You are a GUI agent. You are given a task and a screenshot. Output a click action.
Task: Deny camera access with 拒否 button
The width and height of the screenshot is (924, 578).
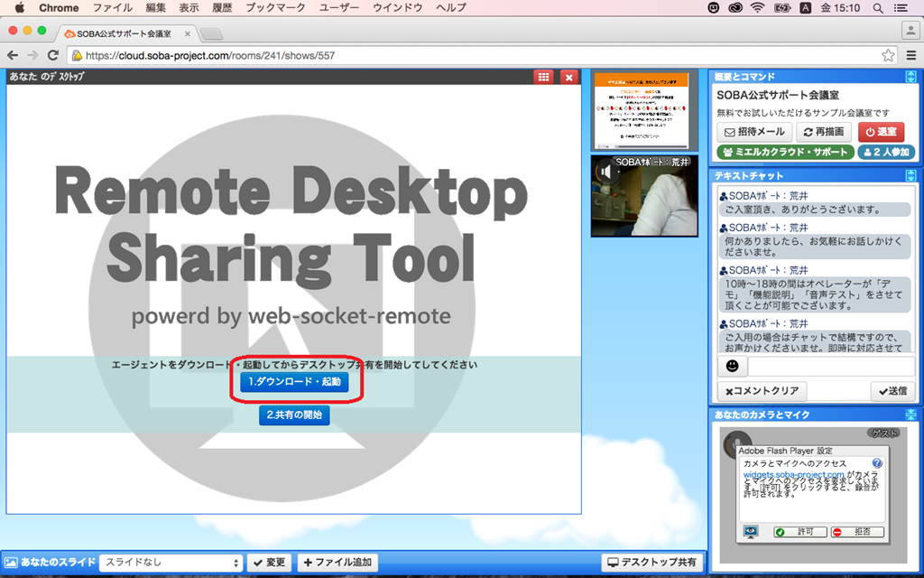857,532
